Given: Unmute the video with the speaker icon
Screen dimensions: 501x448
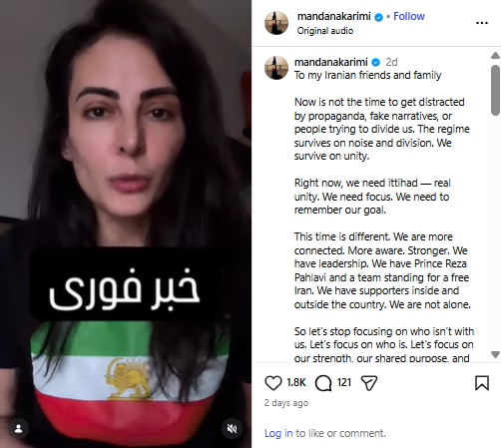Looking at the screenshot, I should [232, 429].
